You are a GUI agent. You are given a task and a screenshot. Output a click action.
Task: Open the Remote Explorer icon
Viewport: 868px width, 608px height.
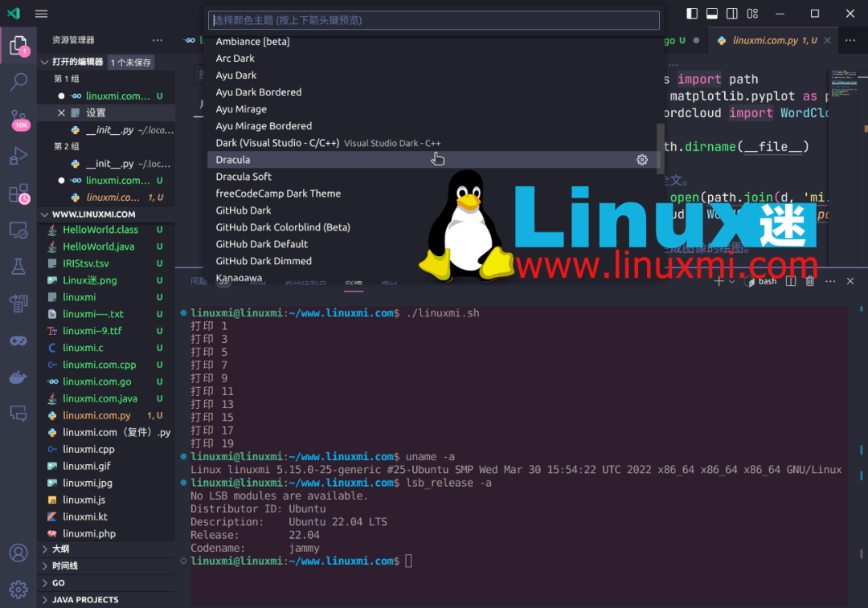point(18,231)
